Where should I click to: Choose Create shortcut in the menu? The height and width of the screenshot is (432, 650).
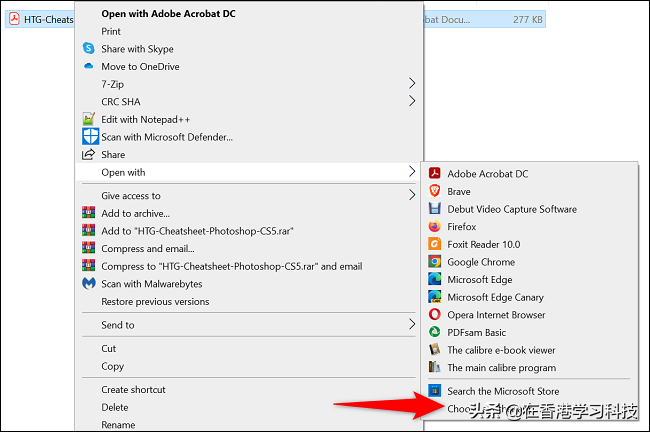coord(133,389)
